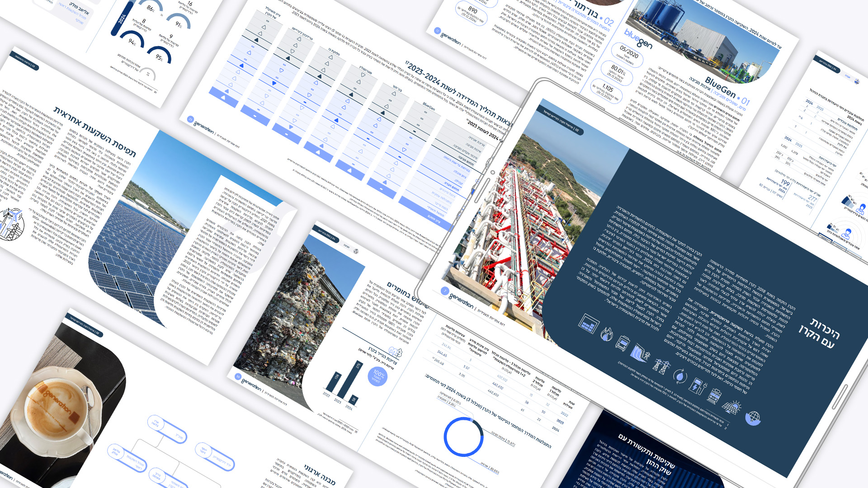Click the number 199 in the statistics page
This screenshot has width=868, height=488.
[x=785, y=183]
